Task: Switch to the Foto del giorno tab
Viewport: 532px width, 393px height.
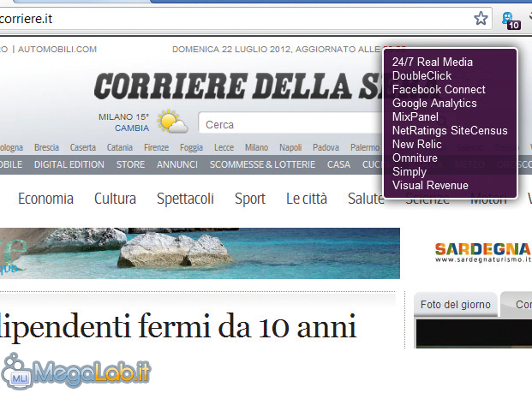Action: pos(455,305)
